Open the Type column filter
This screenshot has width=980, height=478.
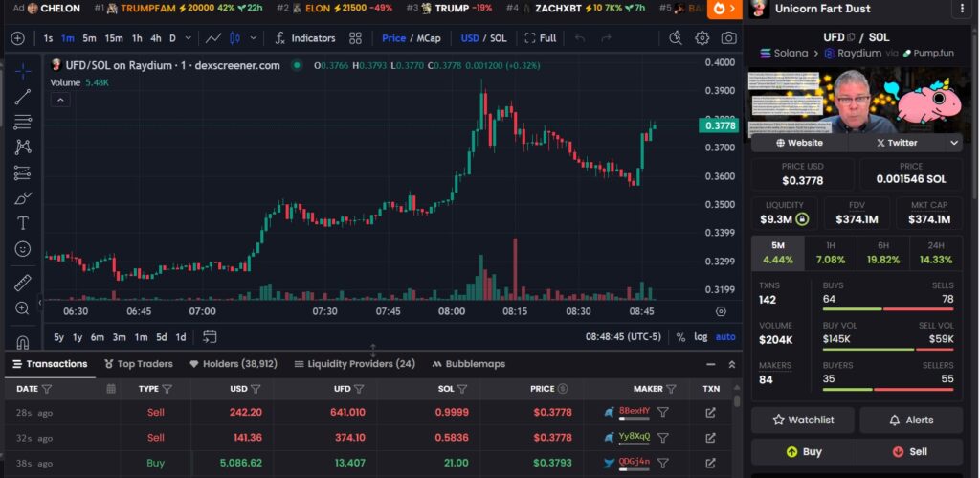pyautogui.click(x=167, y=389)
